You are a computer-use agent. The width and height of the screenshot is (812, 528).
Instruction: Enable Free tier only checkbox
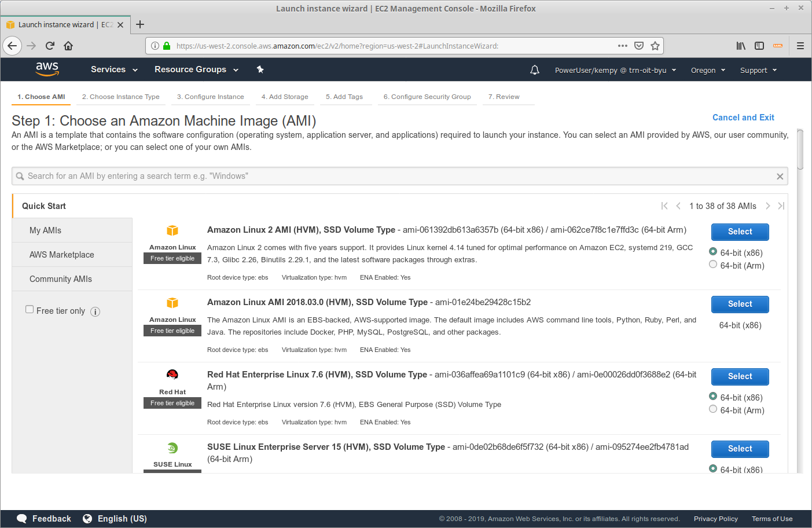[30, 309]
